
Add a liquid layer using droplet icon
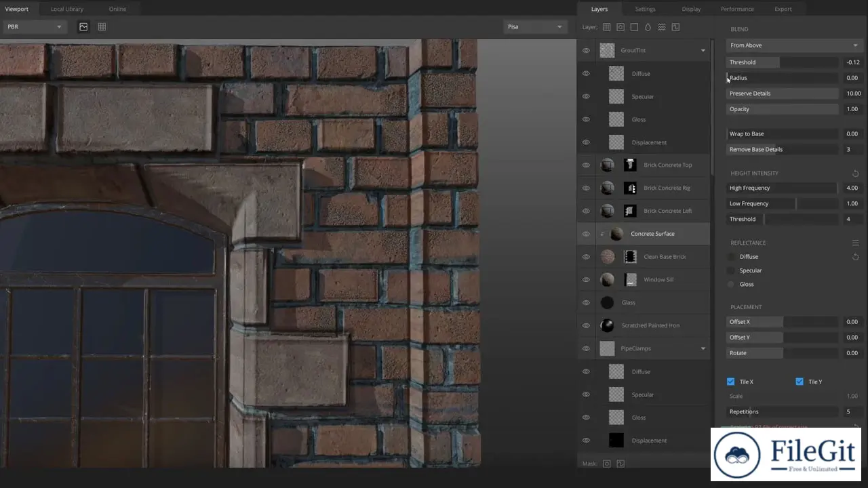click(x=648, y=27)
